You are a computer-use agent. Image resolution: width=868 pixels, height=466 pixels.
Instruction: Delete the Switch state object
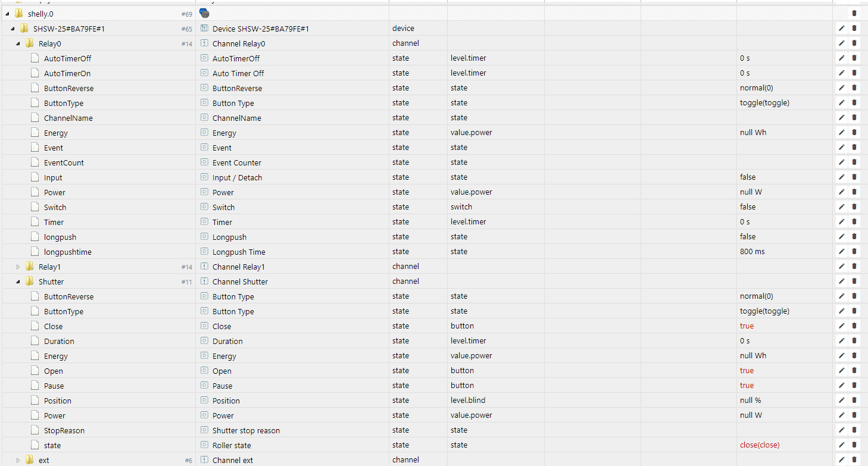pyautogui.click(x=854, y=207)
